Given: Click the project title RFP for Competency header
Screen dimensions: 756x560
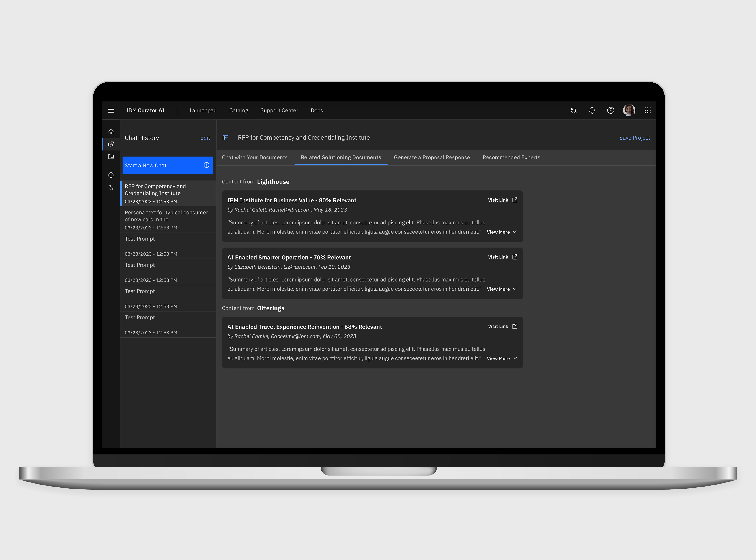Looking at the screenshot, I should point(304,138).
